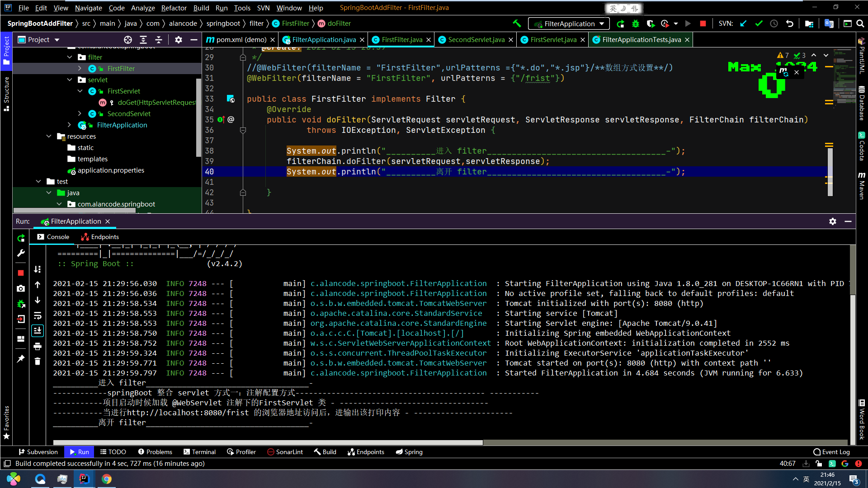This screenshot has height=488, width=868.
Task: Open Run panel options gear icon
Action: (833, 221)
